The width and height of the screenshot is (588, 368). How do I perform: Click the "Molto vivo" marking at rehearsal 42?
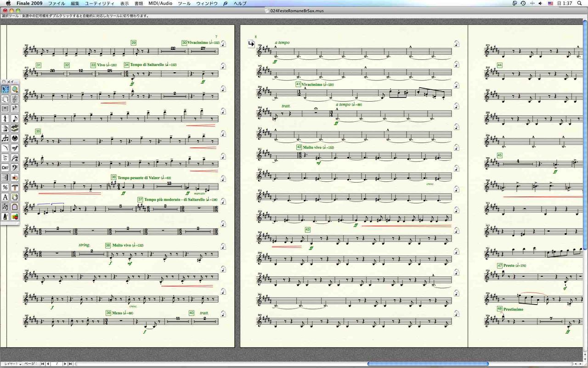pos(312,147)
